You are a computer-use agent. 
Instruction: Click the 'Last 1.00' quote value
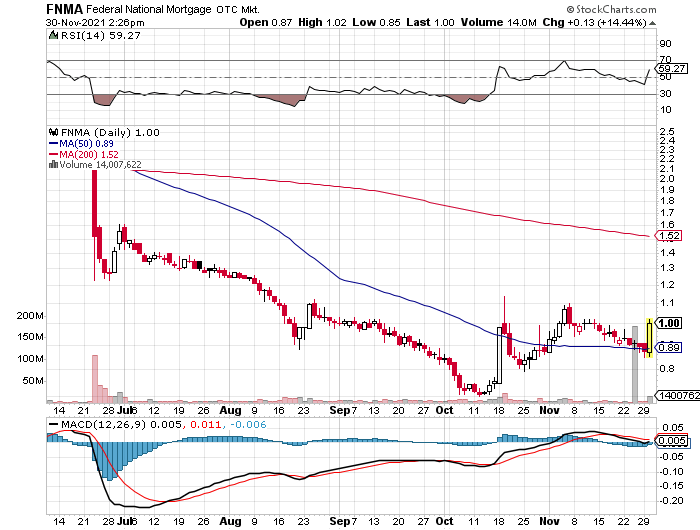(430, 22)
